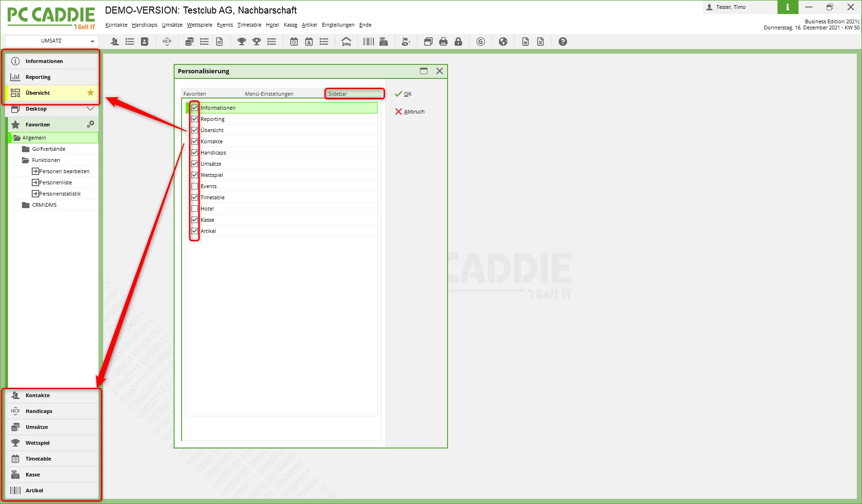
Task: Open the Wettspiele menu
Action: pyautogui.click(x=200, y=25)
